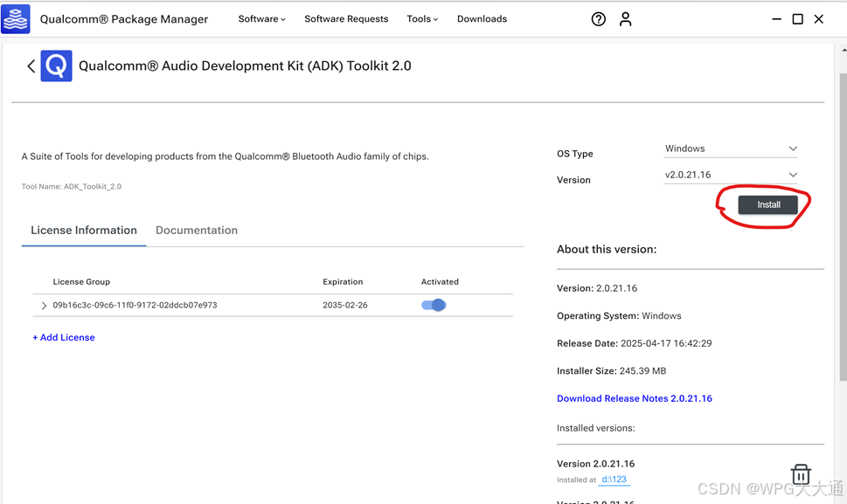Open Software Requests page
The image size is (847, 504).
tap(346, 19)
